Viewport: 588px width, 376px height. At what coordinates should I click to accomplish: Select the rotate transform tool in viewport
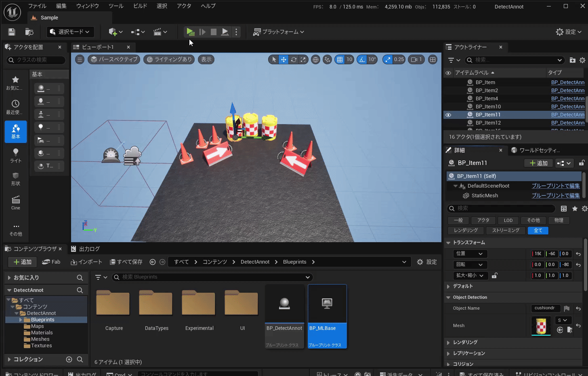(294, 59)
